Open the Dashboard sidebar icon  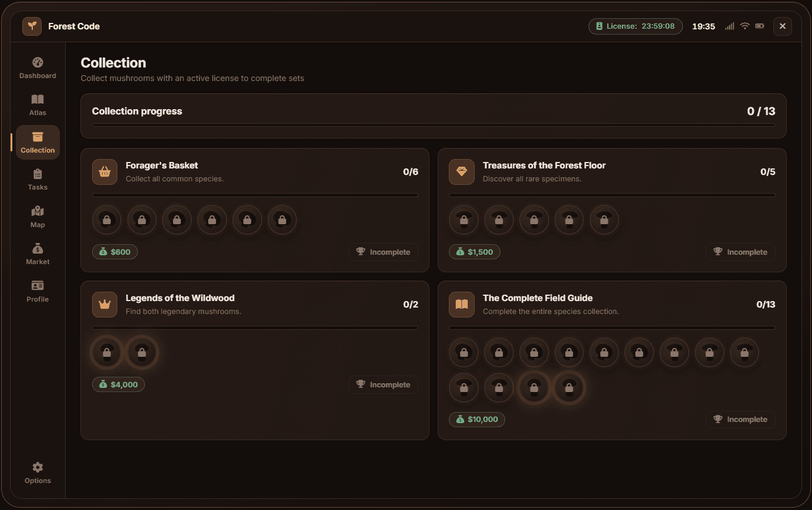38,63
